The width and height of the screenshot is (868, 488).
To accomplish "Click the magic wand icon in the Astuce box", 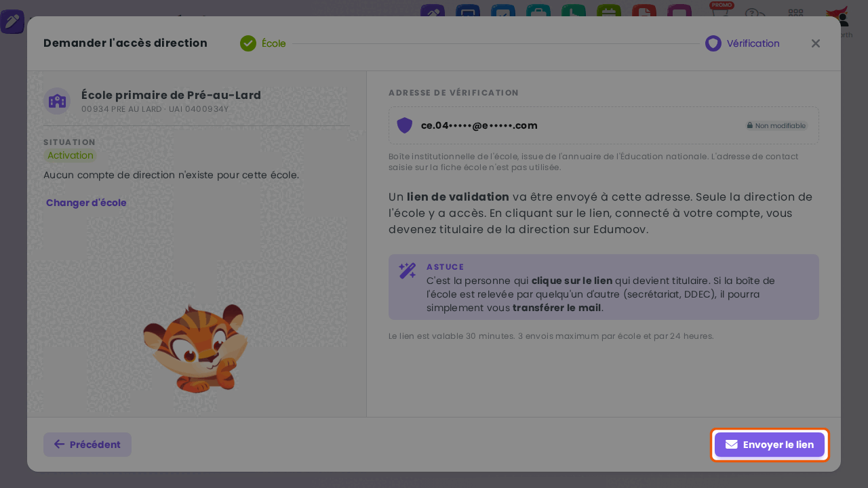I will (x=408, y=271).
